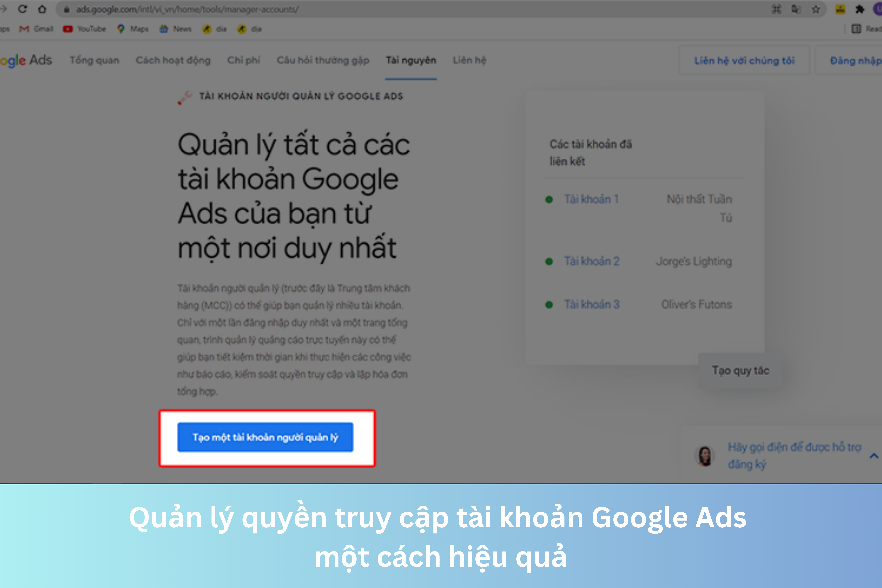This screenshot has height=588, width=882.
Task: Open the Tổng quan tab
Action: pos(95,60)
